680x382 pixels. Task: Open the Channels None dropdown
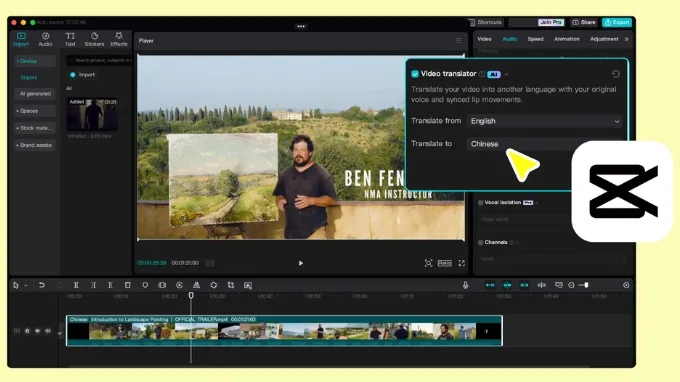click(x=553, y=259)
